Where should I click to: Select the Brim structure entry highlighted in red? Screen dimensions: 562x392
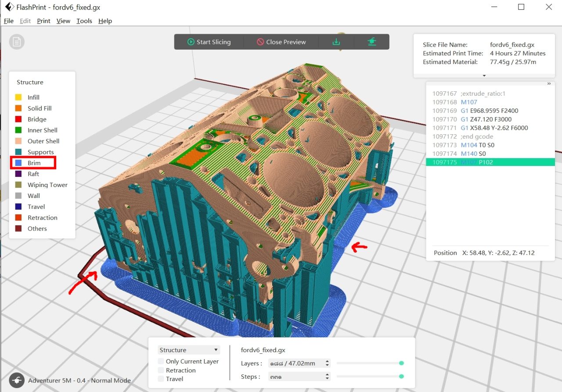pos(33,163)
